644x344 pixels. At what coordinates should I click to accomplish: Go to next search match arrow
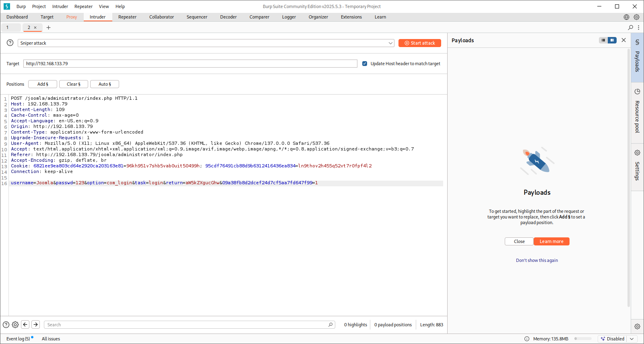[x=35, y=324]
